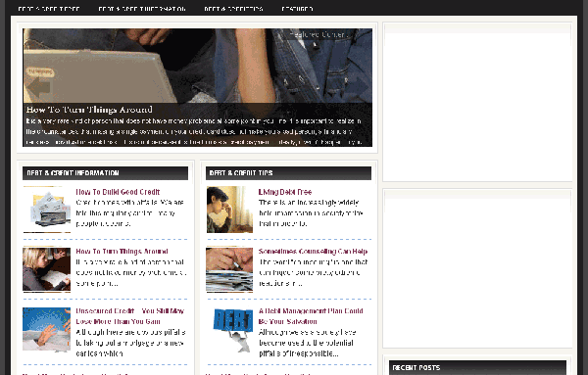The image size is (588, 375).
Task: Open the Living Debt Free article link
Action: click(285, 192)
